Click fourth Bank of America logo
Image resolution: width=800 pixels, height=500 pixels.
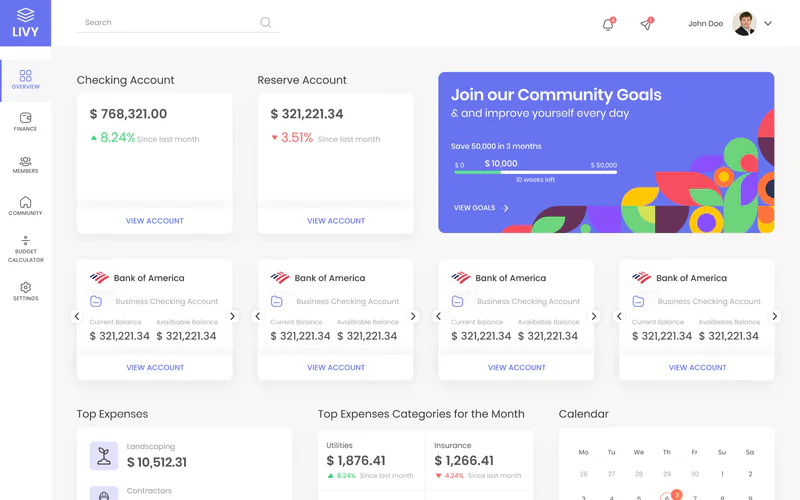click(641, 278)
